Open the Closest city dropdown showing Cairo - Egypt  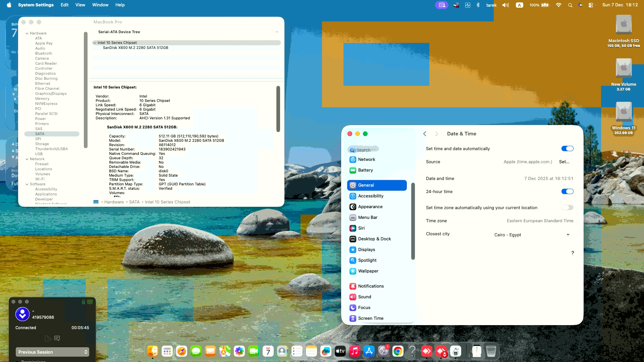532,235
